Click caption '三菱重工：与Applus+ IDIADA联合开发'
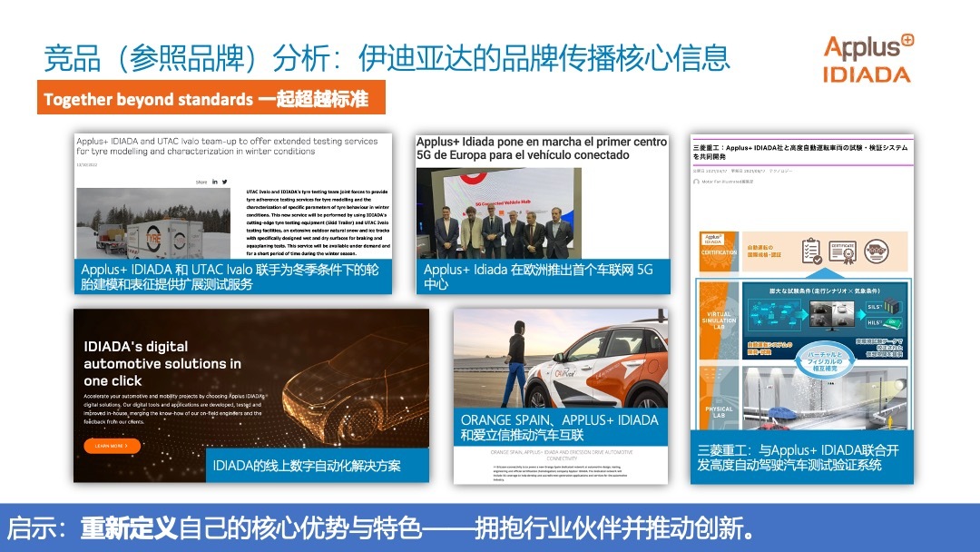This screenshot has width=980, height=552. click(x=802, y=457)
